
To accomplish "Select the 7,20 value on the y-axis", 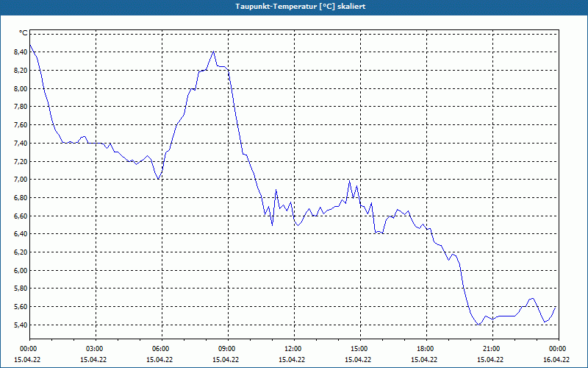I will 21,161.
